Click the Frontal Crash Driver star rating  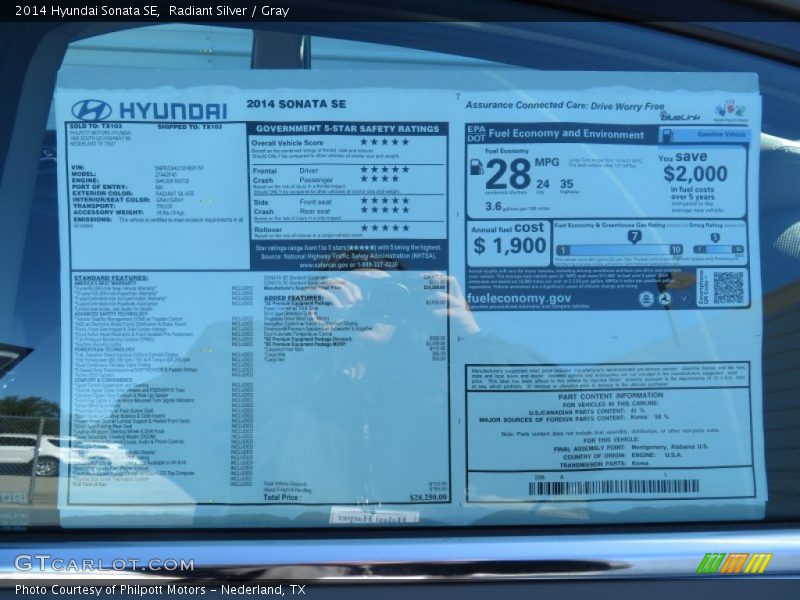pyautogui.click(x=385, y=169)
